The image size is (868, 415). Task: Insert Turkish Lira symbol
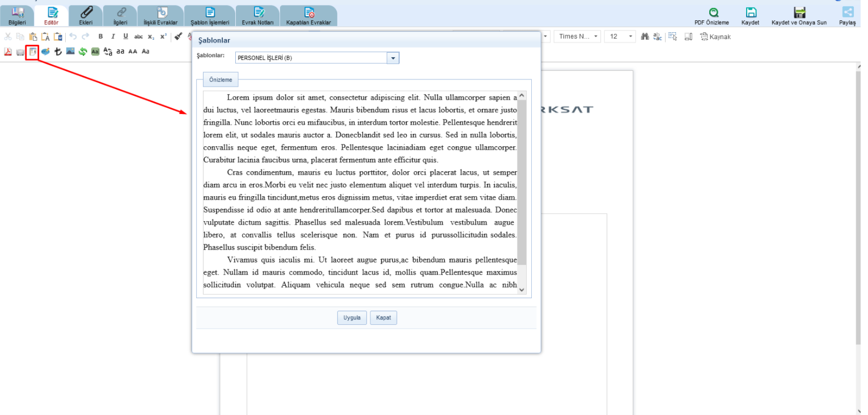[x=58, y=52]
